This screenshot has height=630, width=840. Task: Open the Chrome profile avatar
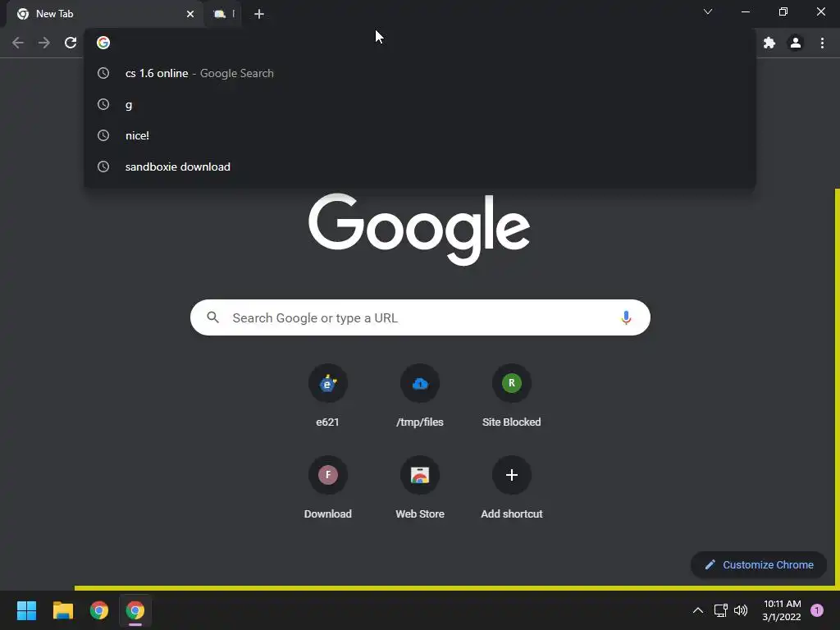pyautogui.click(x=796, y=43)
